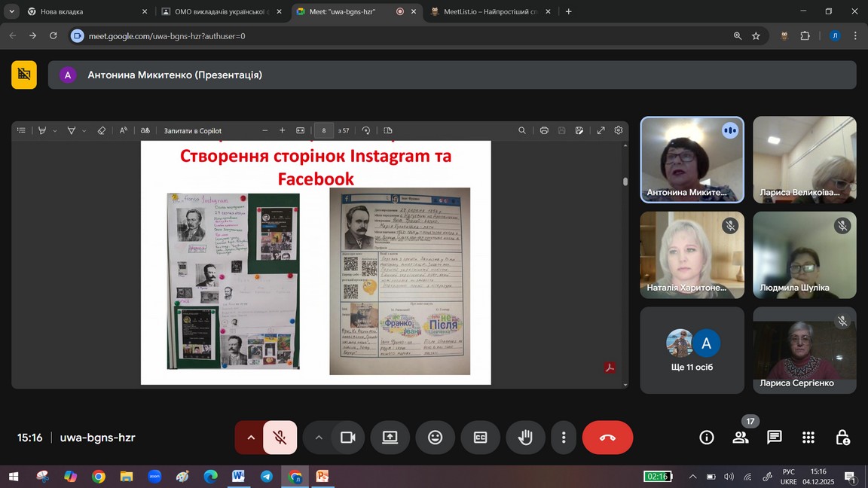Open more options three-dot menu
This screenshot has width=868, height=488.
click(x=564, y=438)
